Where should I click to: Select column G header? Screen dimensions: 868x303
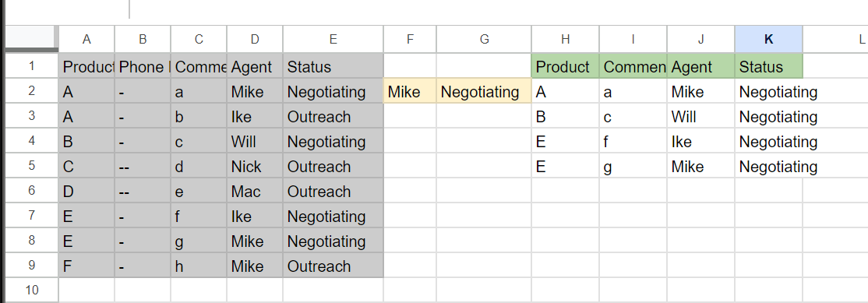(484, 39)
